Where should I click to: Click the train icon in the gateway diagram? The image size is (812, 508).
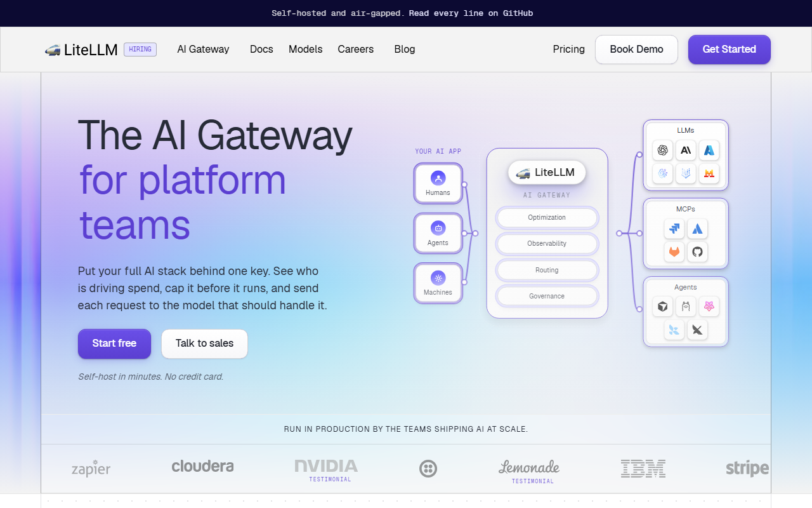523,173
